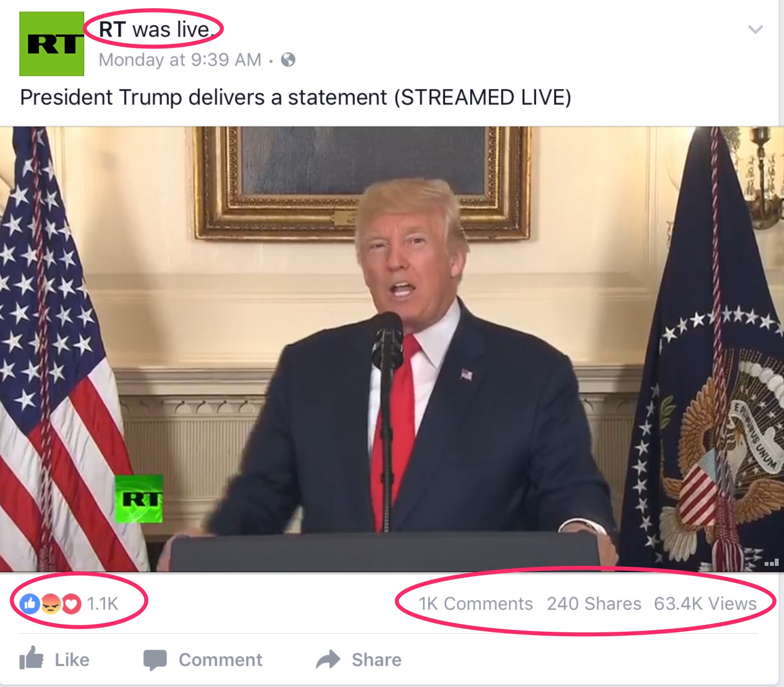Select the Share button text
Screen dimensions: 784x687
pos(377,660)
